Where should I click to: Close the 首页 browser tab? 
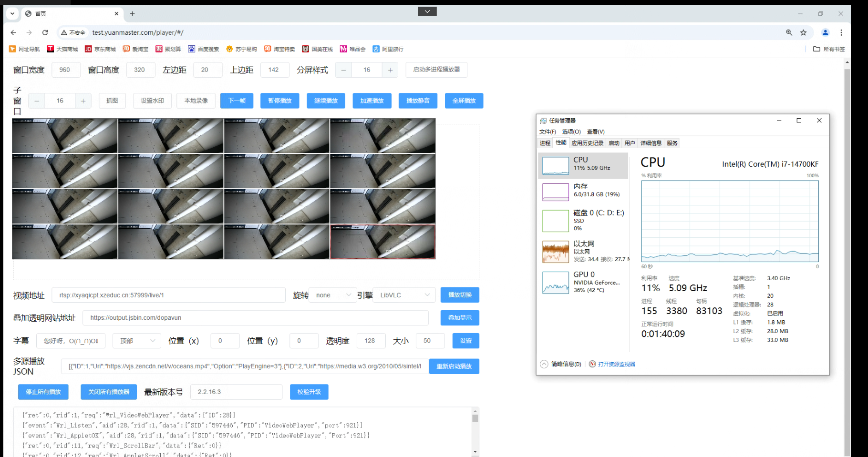[116, 14]
